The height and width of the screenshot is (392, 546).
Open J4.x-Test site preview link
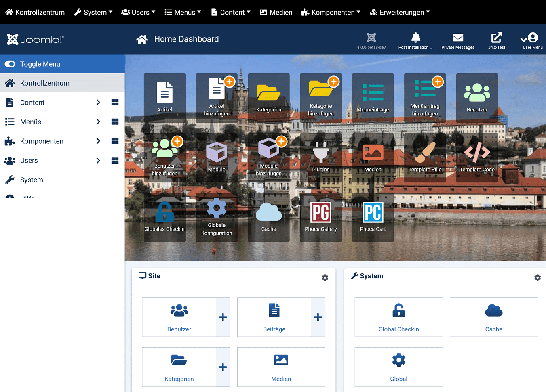click(497, 40)
